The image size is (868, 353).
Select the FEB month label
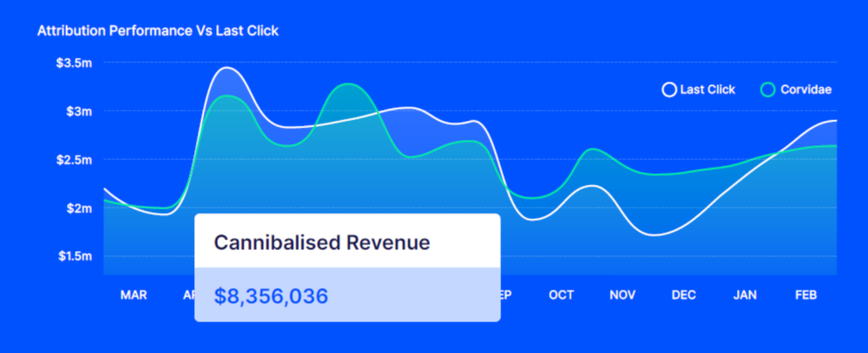pyautogui.click(x=806, y=295)
